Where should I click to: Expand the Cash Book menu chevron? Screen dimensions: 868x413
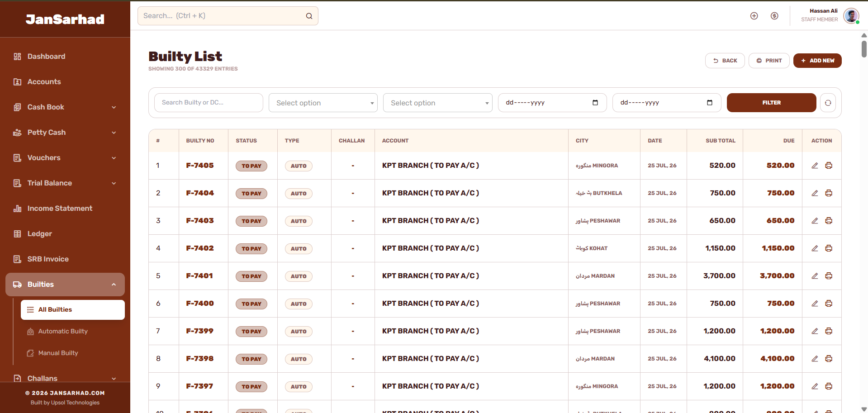[114, 107]
